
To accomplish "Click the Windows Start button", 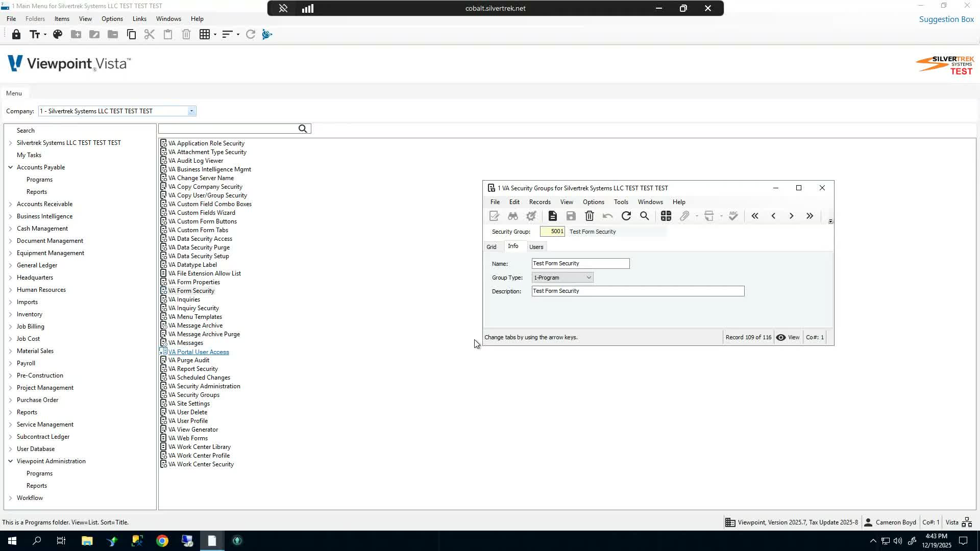I will click(12, 541).
